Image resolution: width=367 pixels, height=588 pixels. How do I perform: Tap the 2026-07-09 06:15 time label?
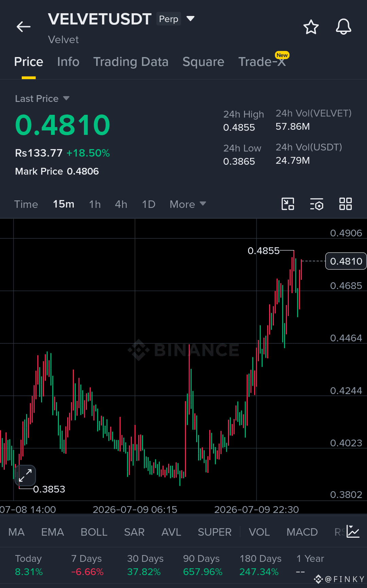135,509
